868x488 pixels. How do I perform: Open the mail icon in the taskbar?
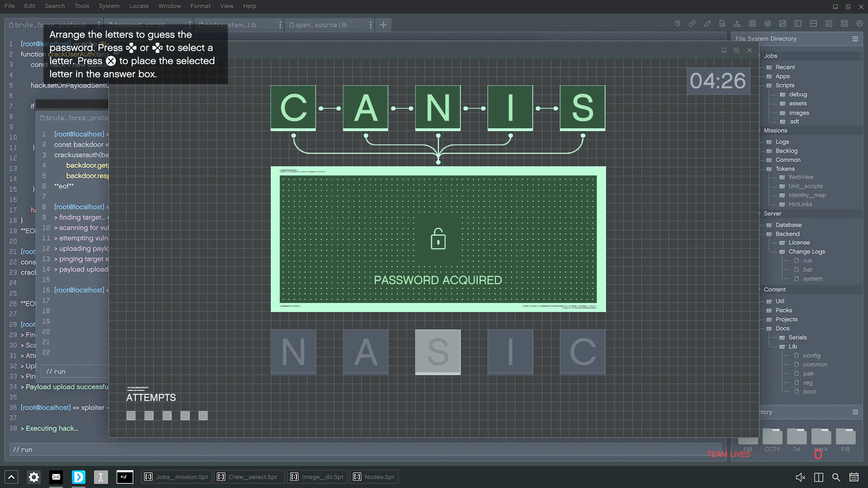[56, 477]
